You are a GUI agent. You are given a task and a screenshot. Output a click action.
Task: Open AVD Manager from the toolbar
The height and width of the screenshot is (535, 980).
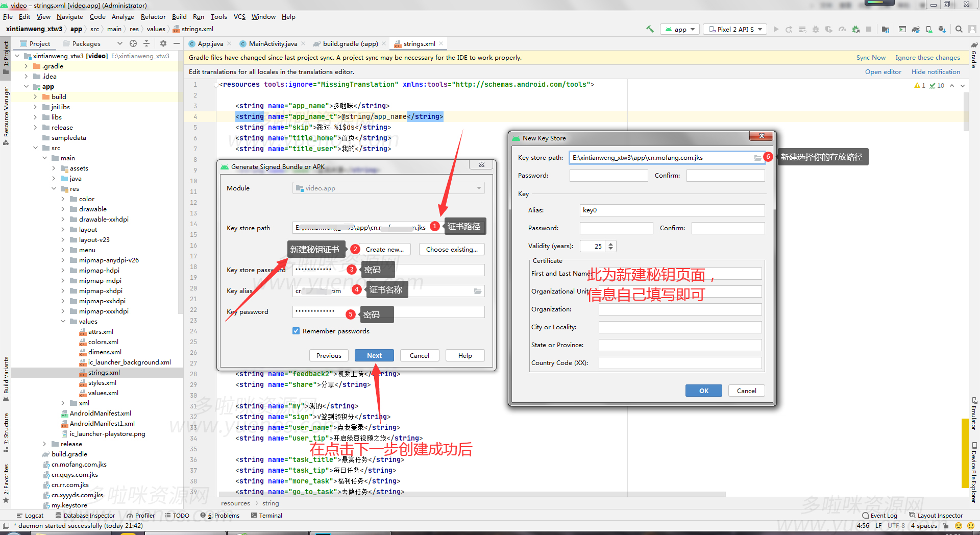point(929,29)
